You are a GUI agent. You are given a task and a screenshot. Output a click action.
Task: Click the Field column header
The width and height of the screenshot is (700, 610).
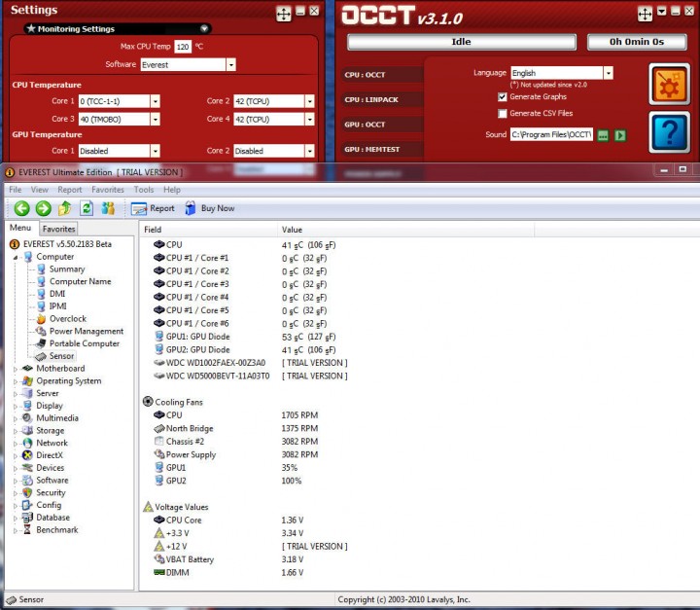point(208,230)
